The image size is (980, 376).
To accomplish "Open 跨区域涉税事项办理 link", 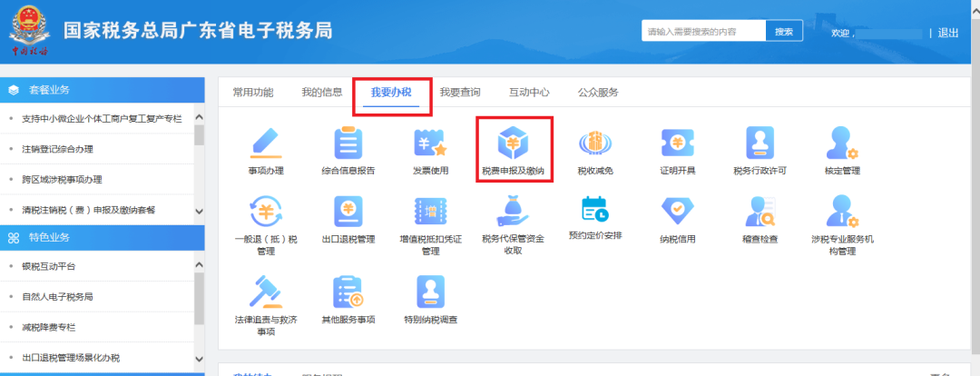I will [x=62, y=180].
